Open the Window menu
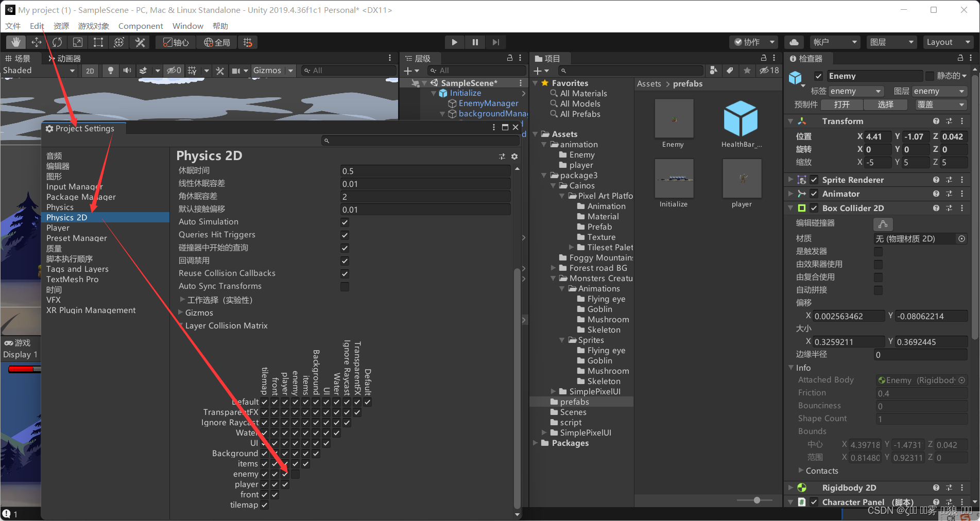Image resolution: width=980 pixels, height=521 pixels. 187,26
